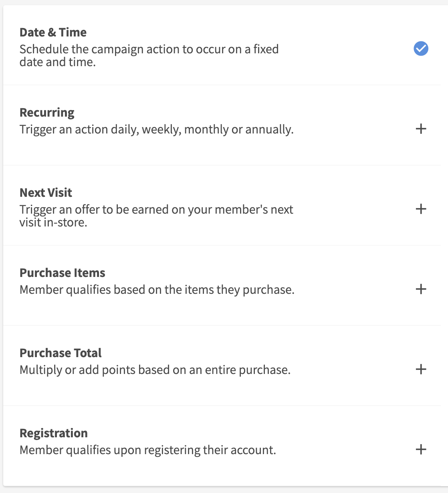Open the Registration heading
The image size is (448, 493).
pyautogui.click(x=53, y=433)
